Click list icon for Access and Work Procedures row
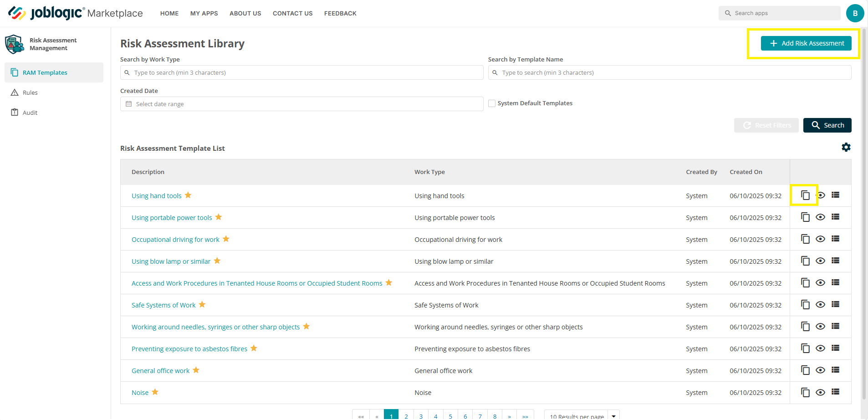Image resolution: width=868 pixels, height=420 pixels. [835, 282]
